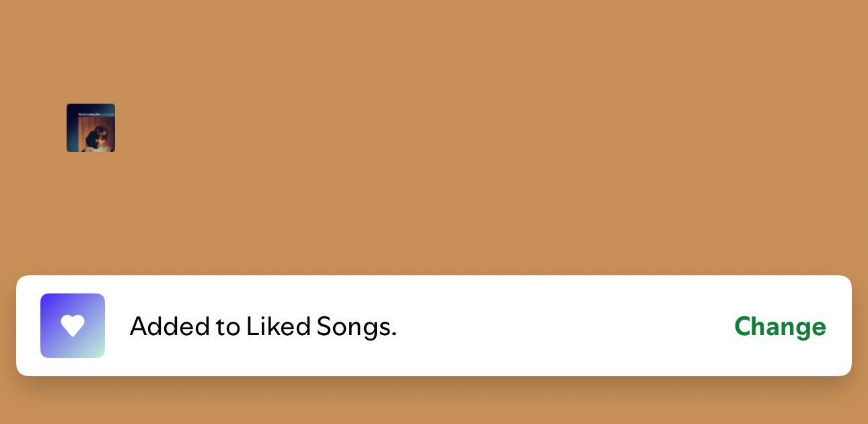
Task: Click Change to pick another playlist
Action: (x=780, y=326)
